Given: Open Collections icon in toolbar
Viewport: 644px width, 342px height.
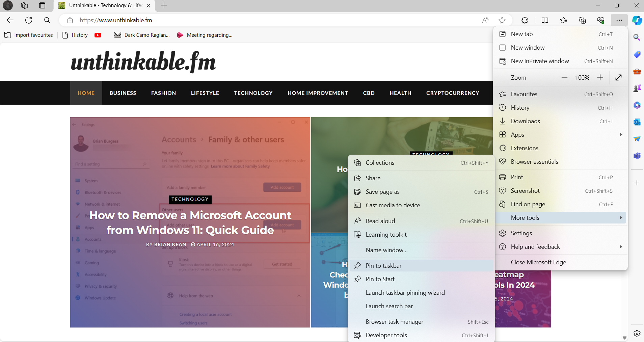Looking at the screenshot, I should [582, 20].
